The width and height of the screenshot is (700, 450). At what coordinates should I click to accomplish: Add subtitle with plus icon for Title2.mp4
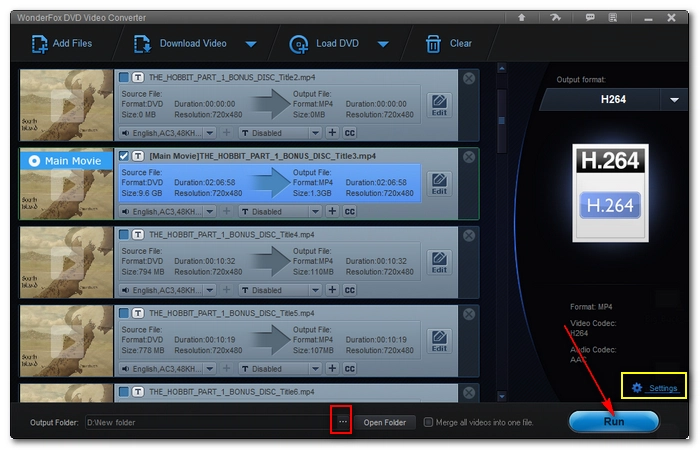point(332,133)
